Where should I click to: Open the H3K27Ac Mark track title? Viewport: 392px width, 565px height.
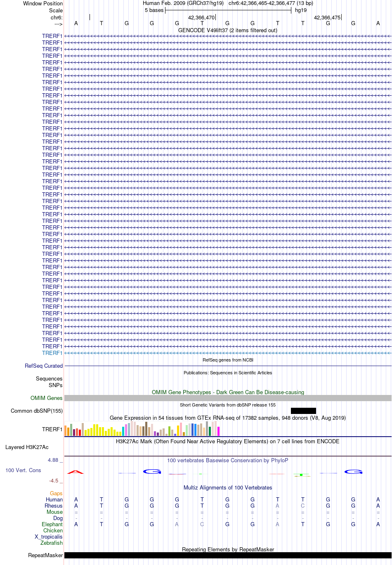pyautogui.click(x=228, y=441)
